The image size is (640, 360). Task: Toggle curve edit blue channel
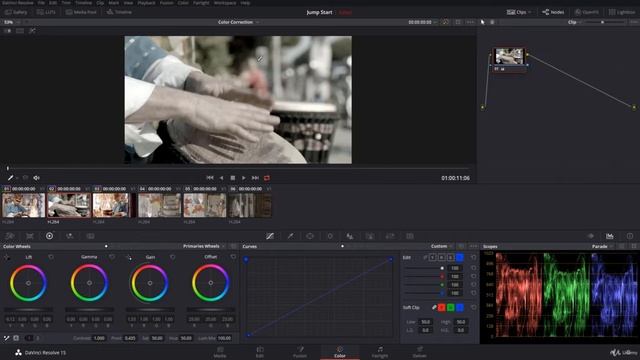point(460,258)
